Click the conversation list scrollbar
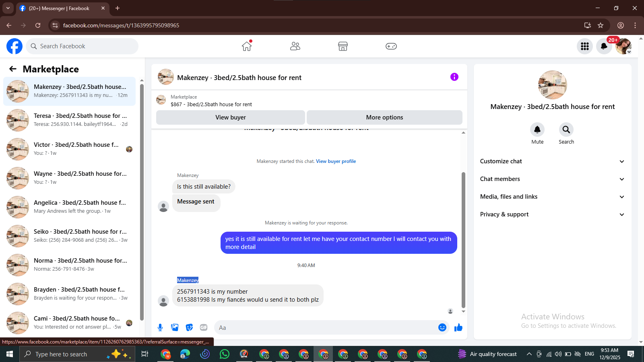This screenshot has width=644, height=362. coord(142,202)
